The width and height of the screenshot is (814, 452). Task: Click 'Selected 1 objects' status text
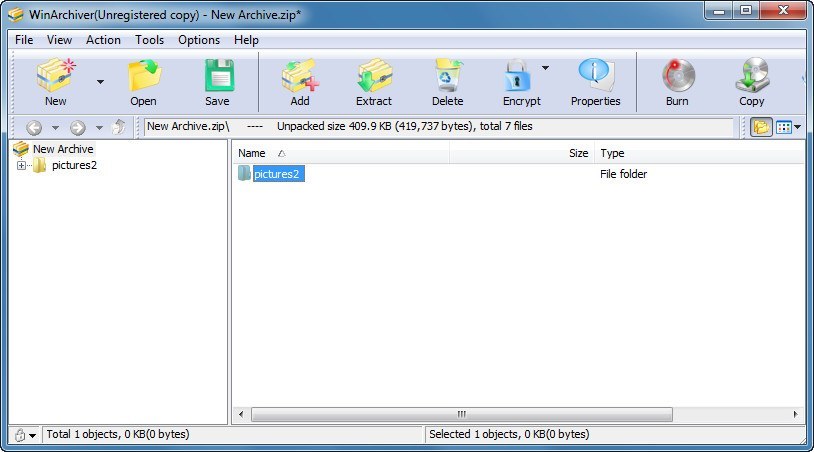pyautogui.click(x=509, y=434)
